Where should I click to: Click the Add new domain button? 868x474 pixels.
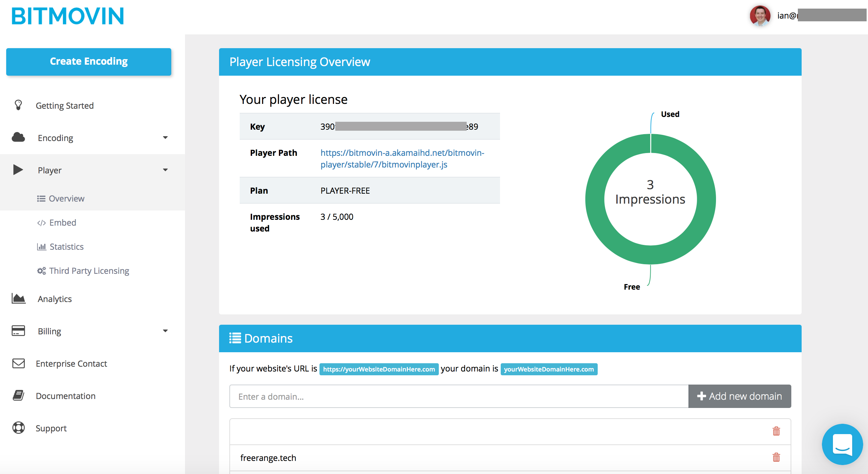pyautogui.click(x=739, y=396)
